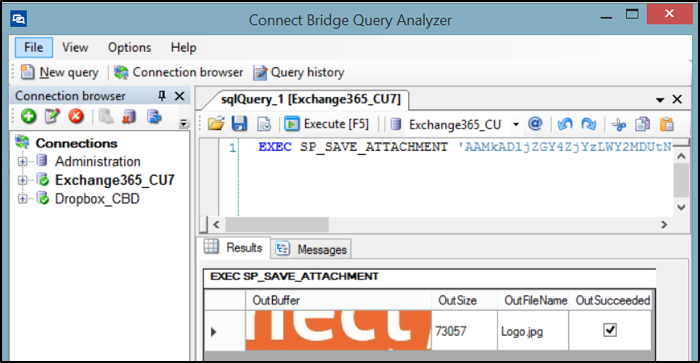Undo with the blue back arrow icon
Image resolution: width=700 pixels, height=363 pixels.
pos(565,124)
